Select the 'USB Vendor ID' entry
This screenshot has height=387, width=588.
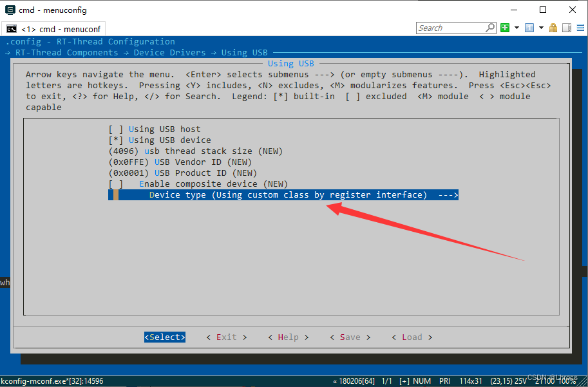180,162
